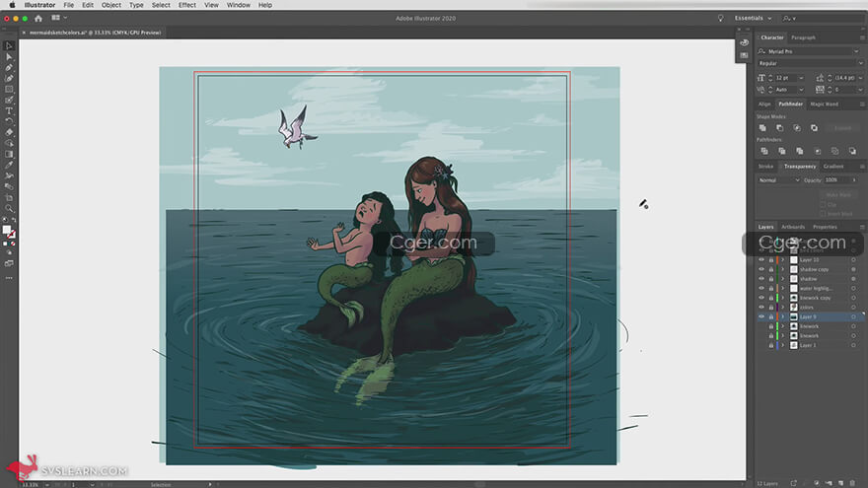Open the Window menu

239,5
